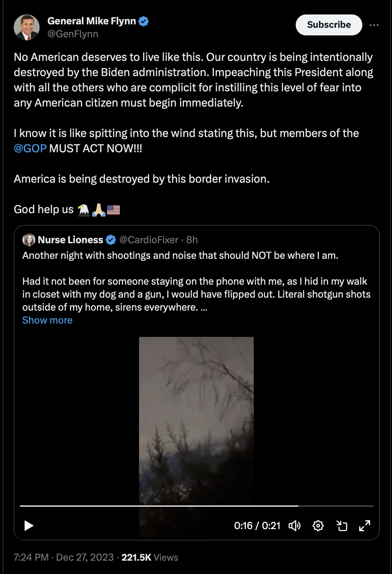Open the @GenFlynn handle

point(73,34)
